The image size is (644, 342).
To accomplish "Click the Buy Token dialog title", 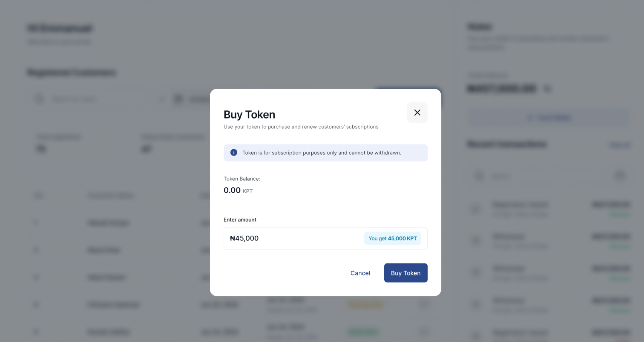I will tap(249, 115).
